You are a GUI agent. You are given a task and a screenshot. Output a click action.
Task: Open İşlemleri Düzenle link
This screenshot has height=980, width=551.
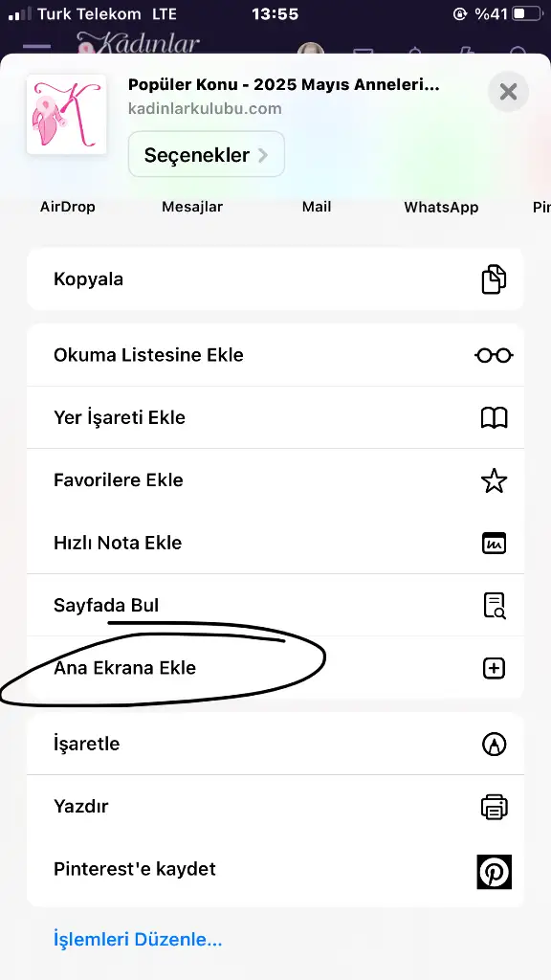[138, 939]
